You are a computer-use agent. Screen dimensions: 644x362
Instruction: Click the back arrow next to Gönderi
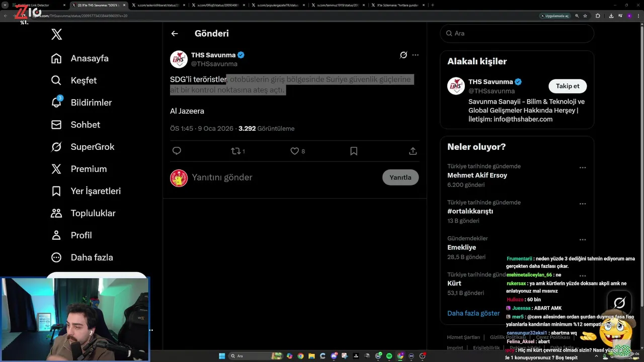coord(175,34)
